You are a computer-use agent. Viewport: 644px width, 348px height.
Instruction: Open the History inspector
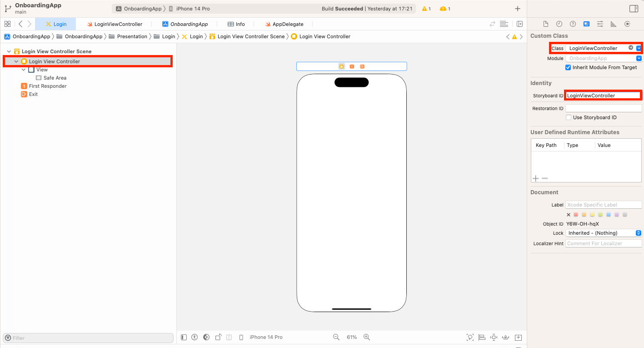click(559, 24)
